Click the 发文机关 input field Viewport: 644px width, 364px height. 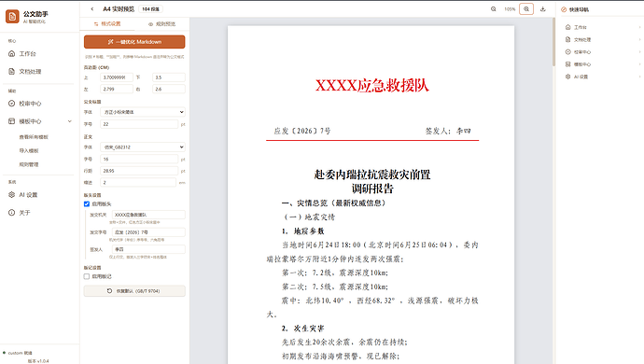pos(148,215)
